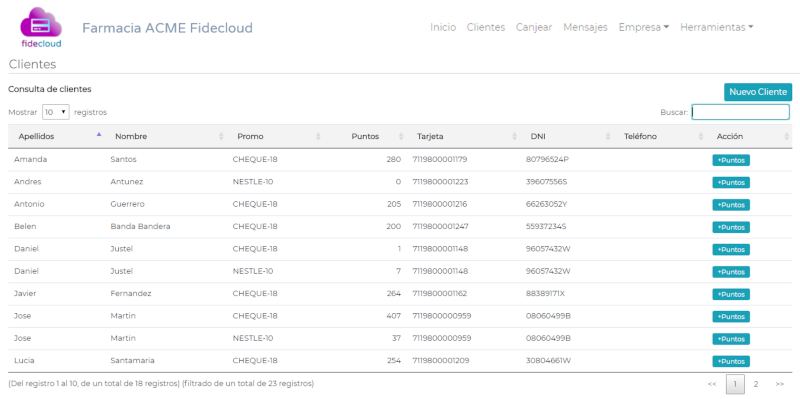Sort table by Puntos column

[x=365, y=136]
